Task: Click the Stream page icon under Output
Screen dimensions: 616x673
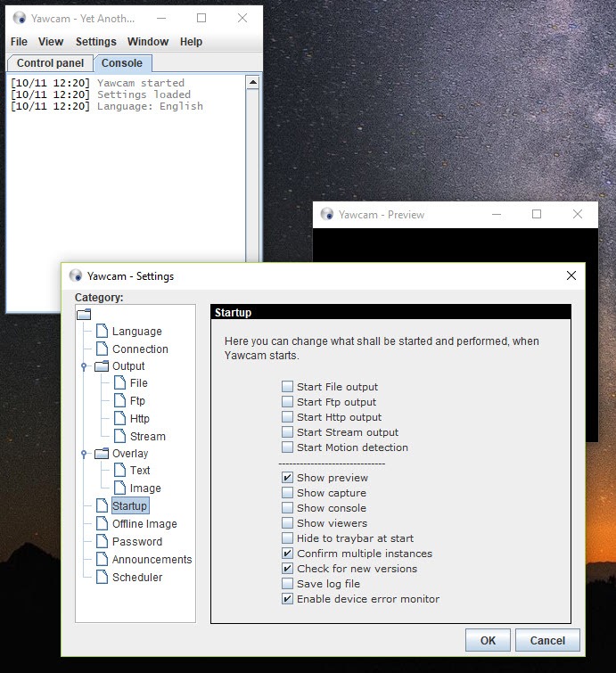Action: (x=119, y=436)
